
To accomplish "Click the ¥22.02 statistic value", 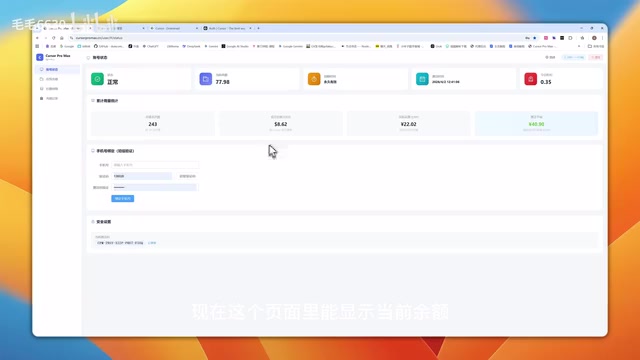I will tap(409, 124).
